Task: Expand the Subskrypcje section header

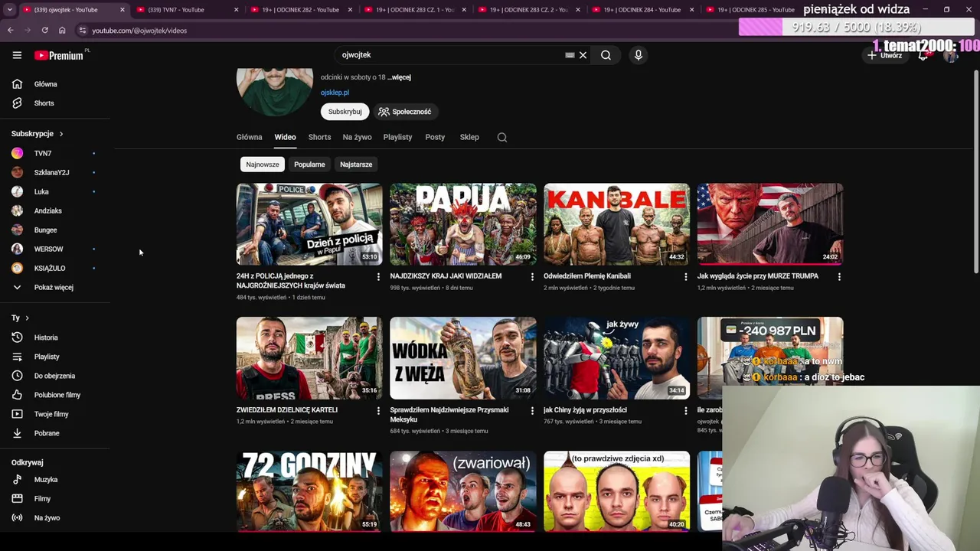Action: (x=38, y=134)
